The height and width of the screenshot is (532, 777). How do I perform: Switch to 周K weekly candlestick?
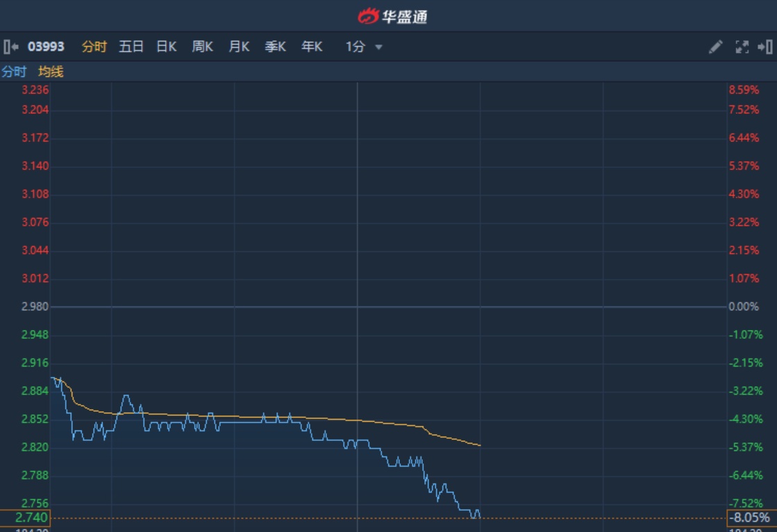click(202, 47)
